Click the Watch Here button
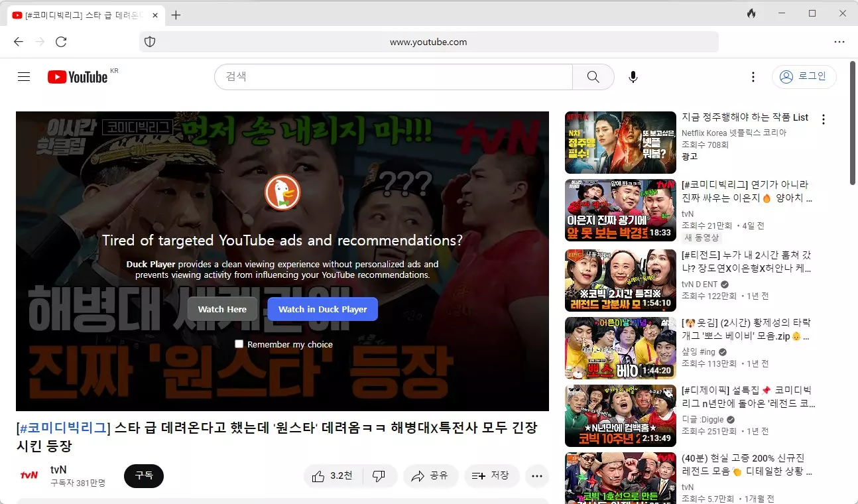The width and height of the screenshot is (858, 504). [x=222, y=309]
